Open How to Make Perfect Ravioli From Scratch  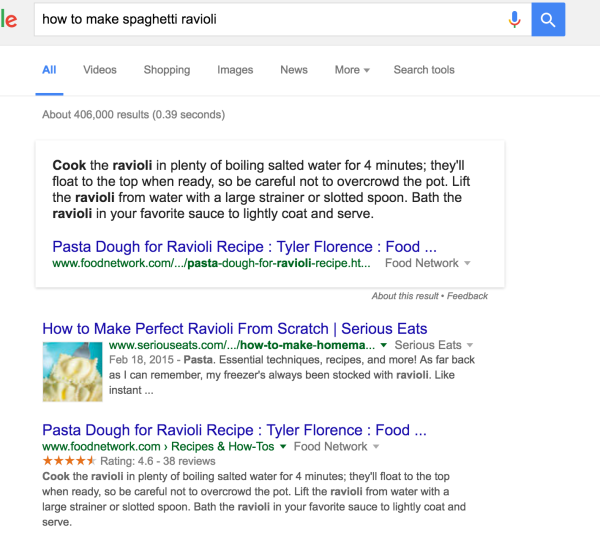click(x=234, y=328)
